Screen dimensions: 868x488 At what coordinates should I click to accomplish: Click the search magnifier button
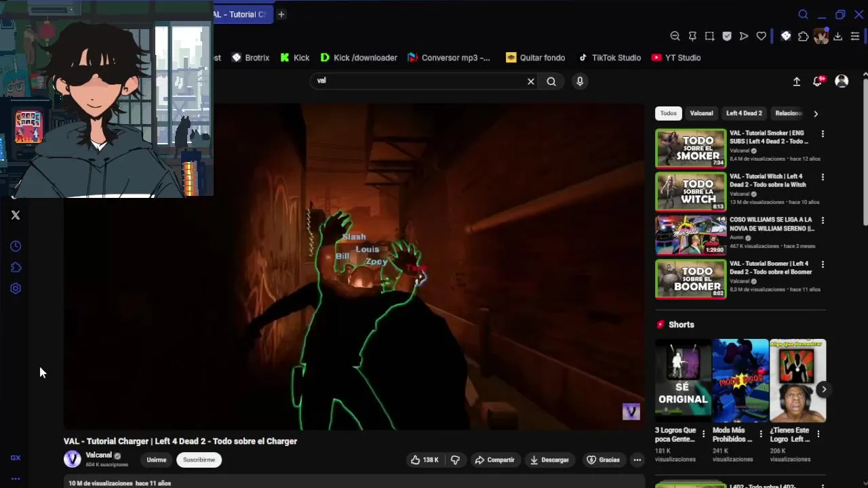pyautogui.click(x=551, y=81)
